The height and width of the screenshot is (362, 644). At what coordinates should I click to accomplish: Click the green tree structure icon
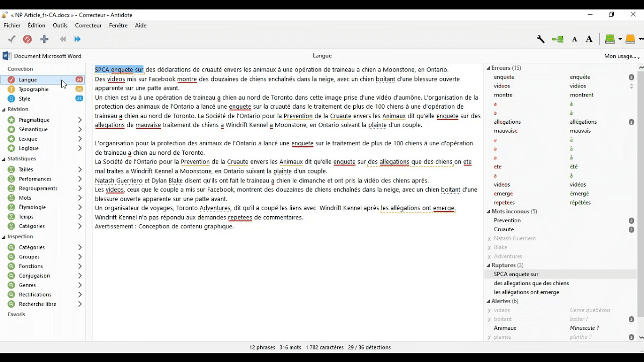[x=557, y=39]
